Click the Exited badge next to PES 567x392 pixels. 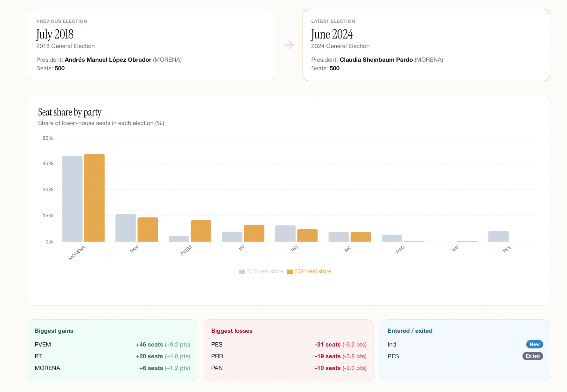(x=533, y=356)
